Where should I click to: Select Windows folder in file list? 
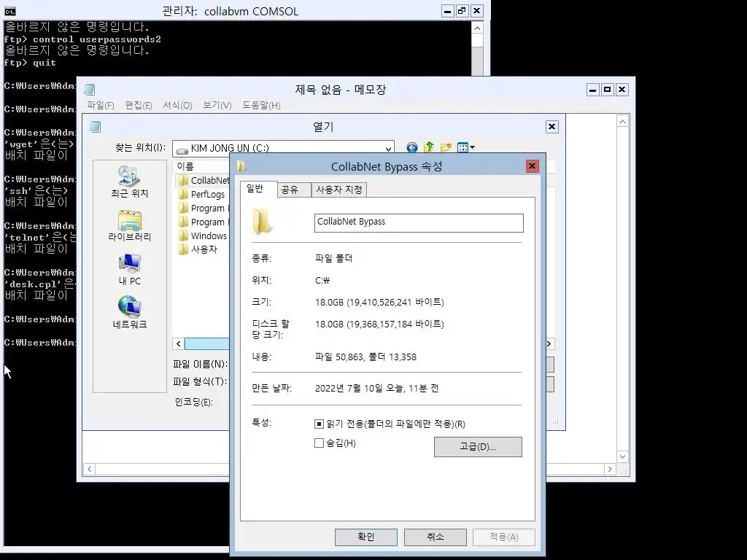point(203,236)
